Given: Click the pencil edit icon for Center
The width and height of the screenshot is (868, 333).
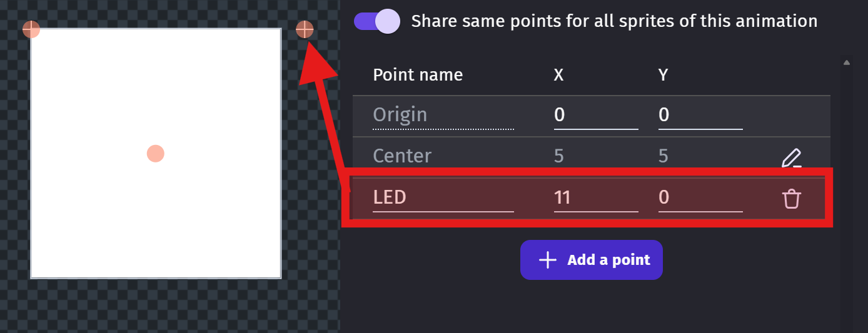Looking at the screenshot, I should tap(792, 158).
